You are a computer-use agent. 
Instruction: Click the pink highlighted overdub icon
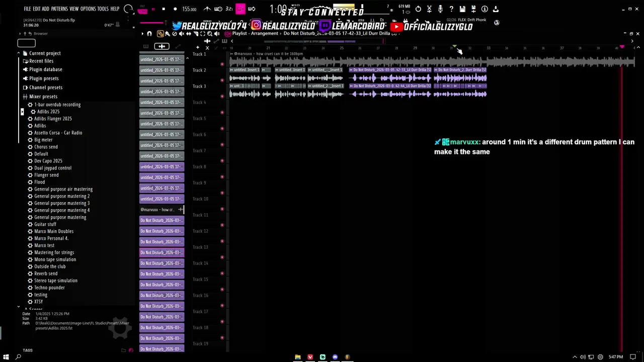tap(240, 9)
